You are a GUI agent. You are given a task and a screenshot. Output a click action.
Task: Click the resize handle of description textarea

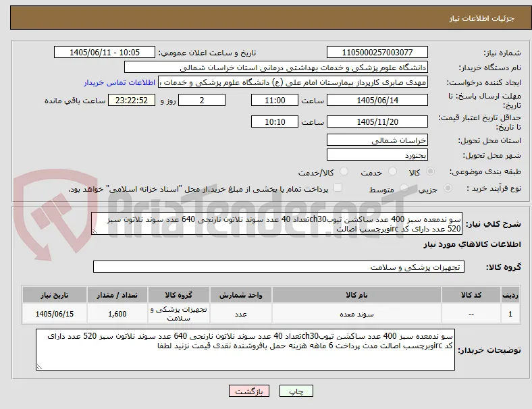pos(95,231)
